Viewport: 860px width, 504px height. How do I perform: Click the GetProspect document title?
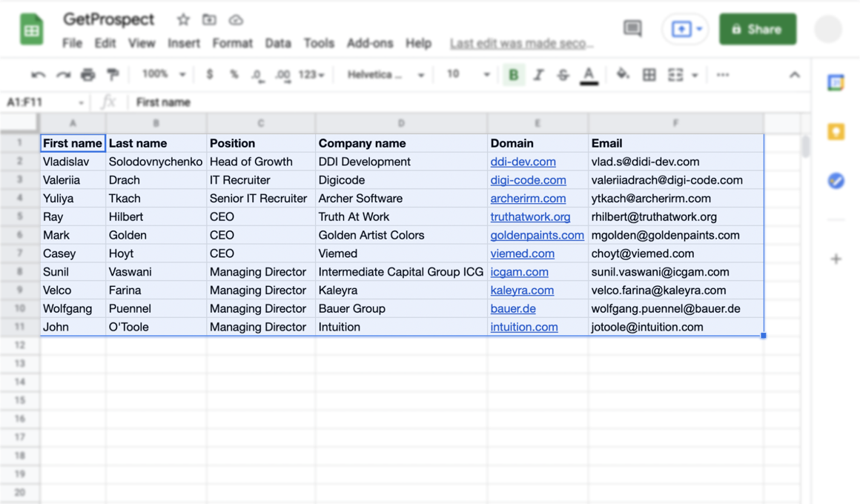click(108, 20)
